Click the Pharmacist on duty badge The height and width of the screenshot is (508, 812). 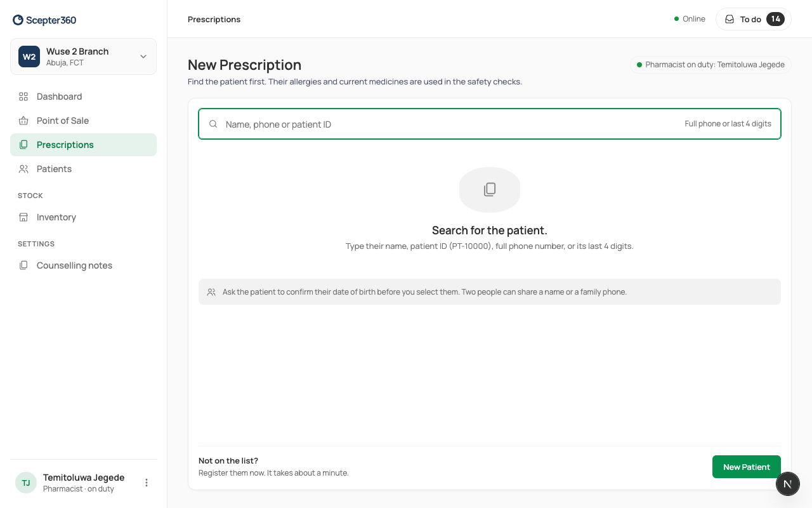[x=710, y=65]
